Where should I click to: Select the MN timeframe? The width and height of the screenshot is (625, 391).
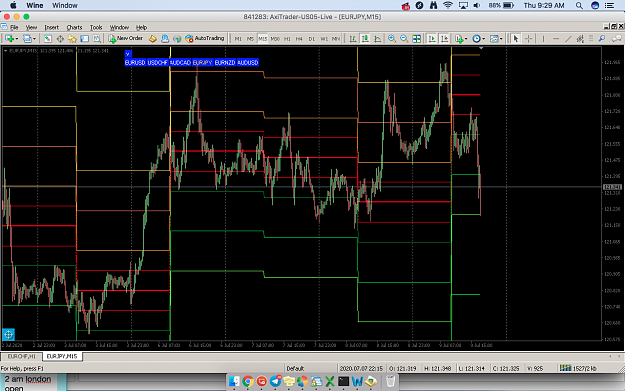click(336, 39)
